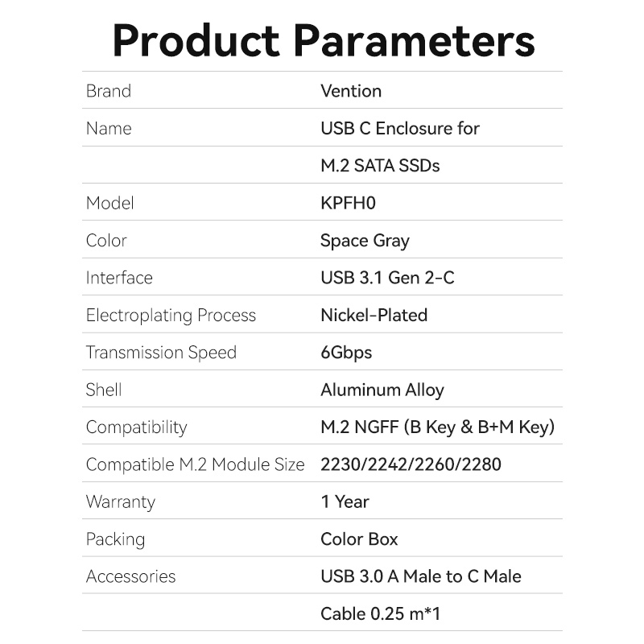Select the model number KPFH0
644x644 pixels.
tap(348, 203)
